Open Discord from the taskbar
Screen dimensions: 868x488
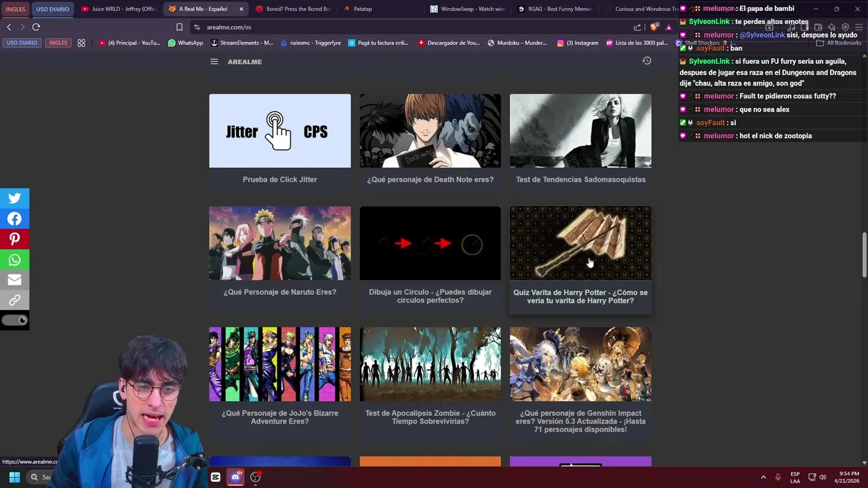[x=235, y=477]
